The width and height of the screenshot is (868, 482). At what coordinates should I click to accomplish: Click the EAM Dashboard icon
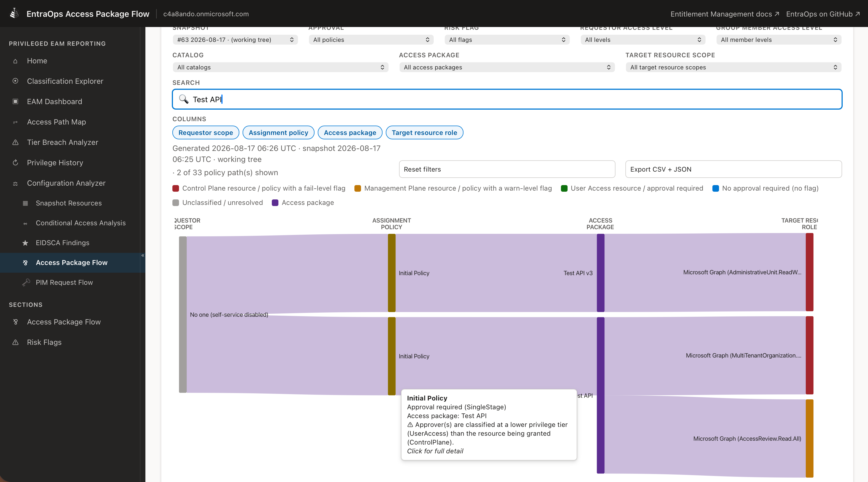click(15, 101)
